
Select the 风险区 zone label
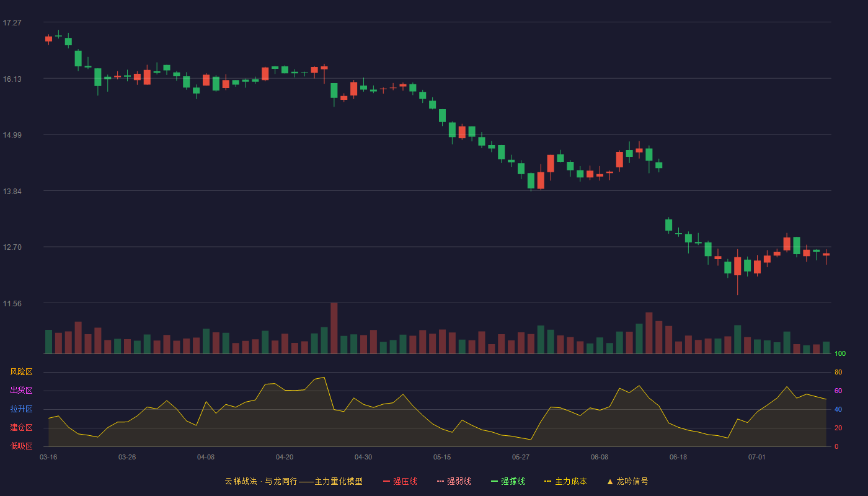pyautogui.click(x=21, y=372)
